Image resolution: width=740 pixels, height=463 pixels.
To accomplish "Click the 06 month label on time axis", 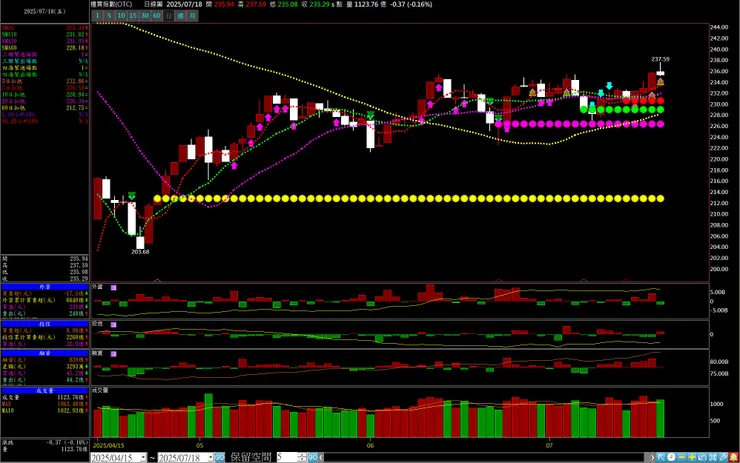I will 370,446.
